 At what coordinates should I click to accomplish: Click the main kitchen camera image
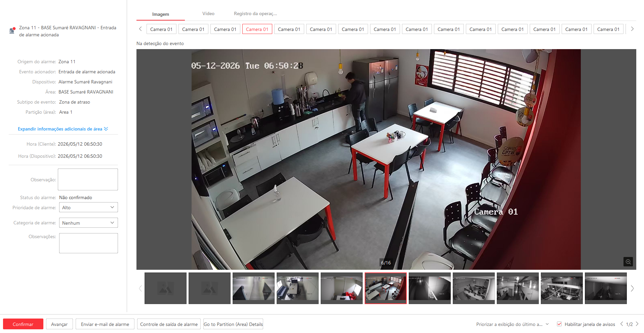pyautogui.click(x=386, y=159)
